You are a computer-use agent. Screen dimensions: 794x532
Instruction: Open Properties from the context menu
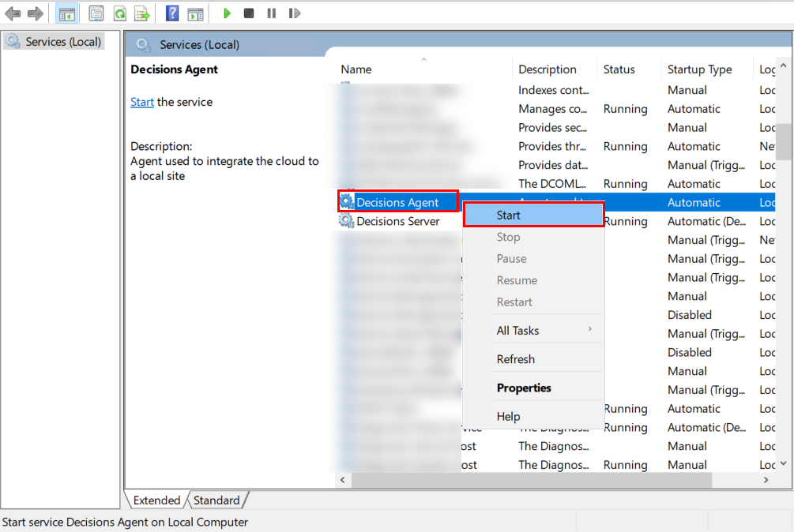coord(534,388)
